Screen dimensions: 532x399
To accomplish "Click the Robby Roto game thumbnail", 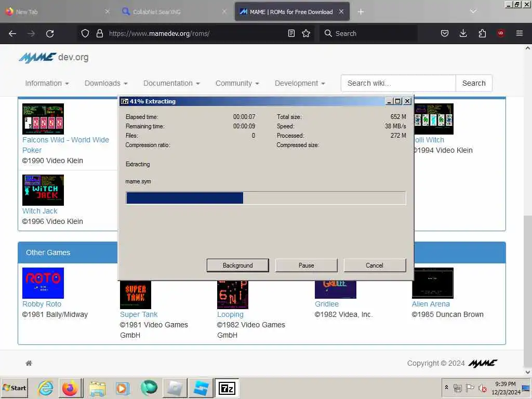I will (43, 283).
